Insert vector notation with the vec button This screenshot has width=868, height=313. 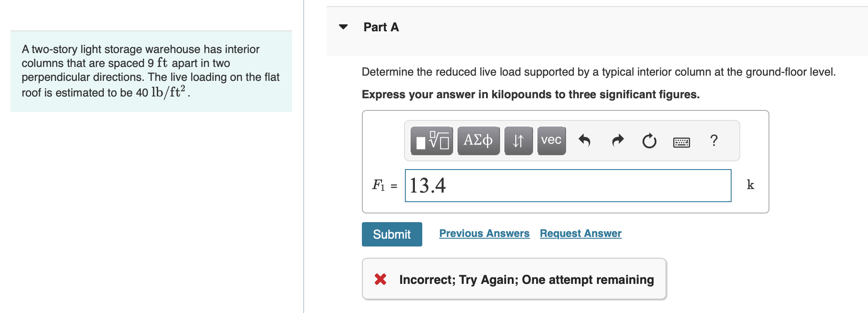pos(551,141)
